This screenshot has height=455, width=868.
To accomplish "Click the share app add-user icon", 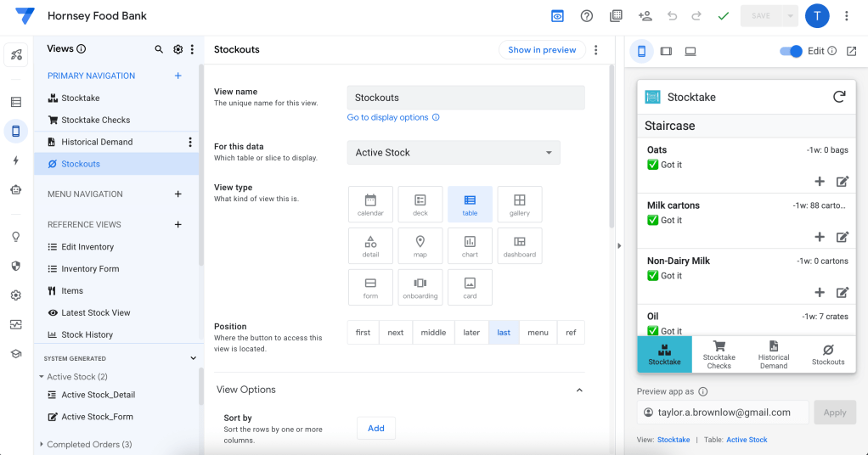I will coord(645,16).
